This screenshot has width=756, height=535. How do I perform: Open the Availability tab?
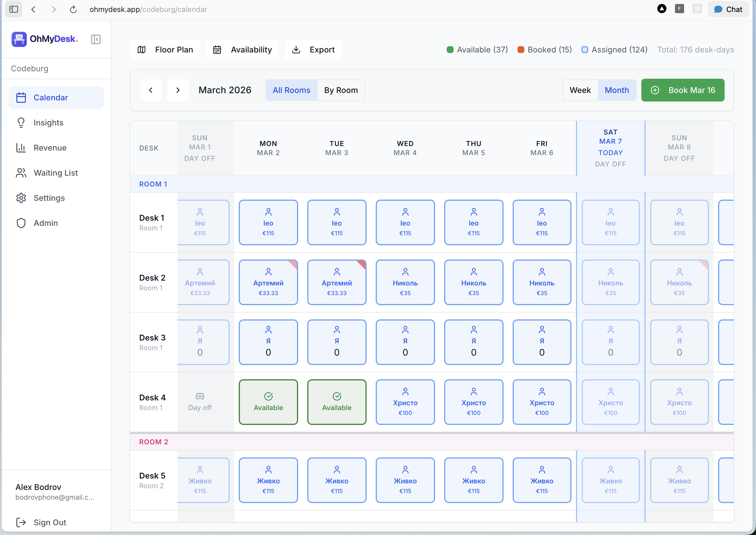(x=242, y=50)
